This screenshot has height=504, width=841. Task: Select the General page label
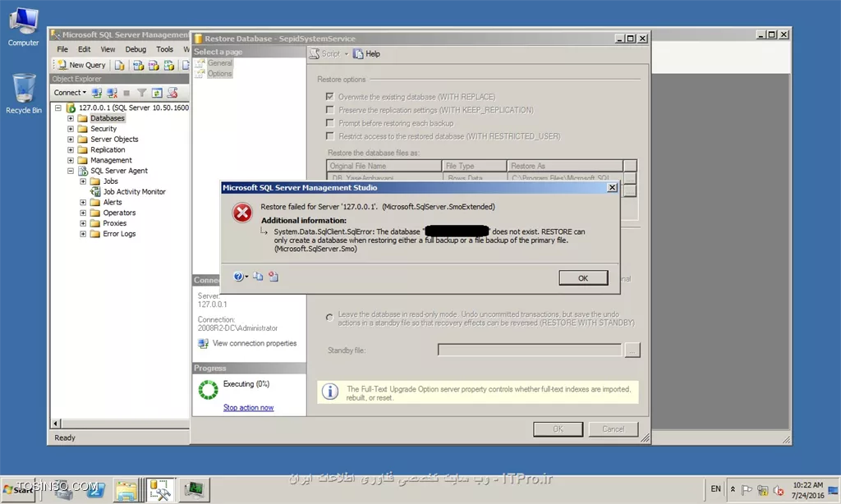(220, 62)
